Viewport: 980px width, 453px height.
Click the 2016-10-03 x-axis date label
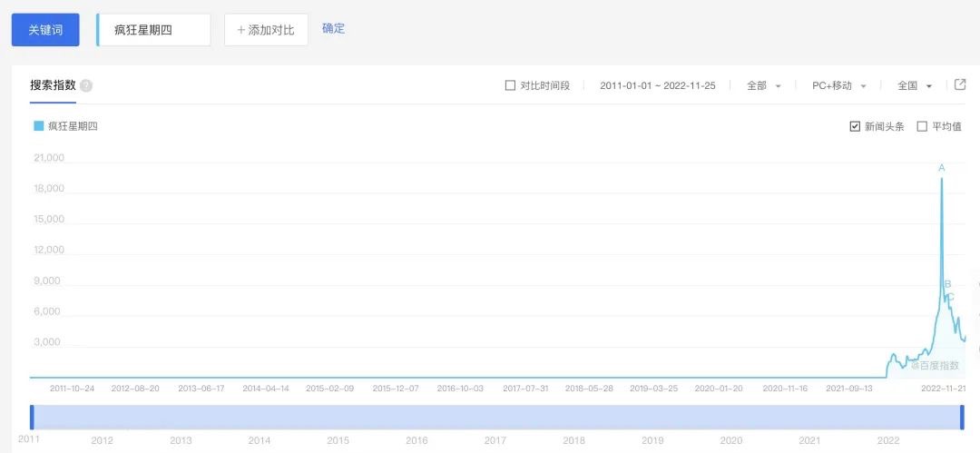pos(460,389)
